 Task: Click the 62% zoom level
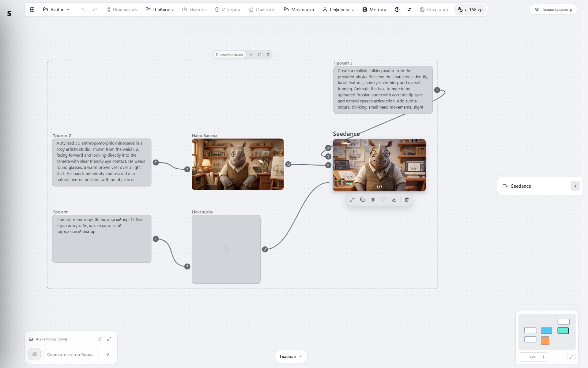click(x=533, y=357)
